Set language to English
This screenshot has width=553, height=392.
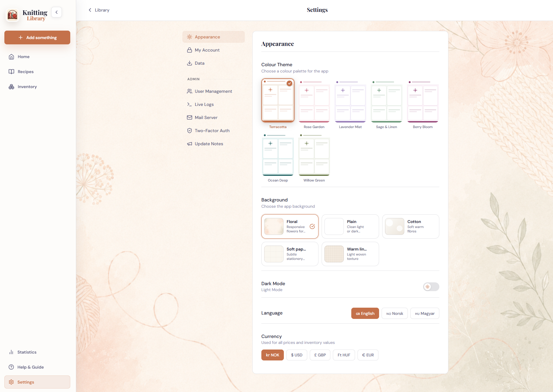(365, 313)
